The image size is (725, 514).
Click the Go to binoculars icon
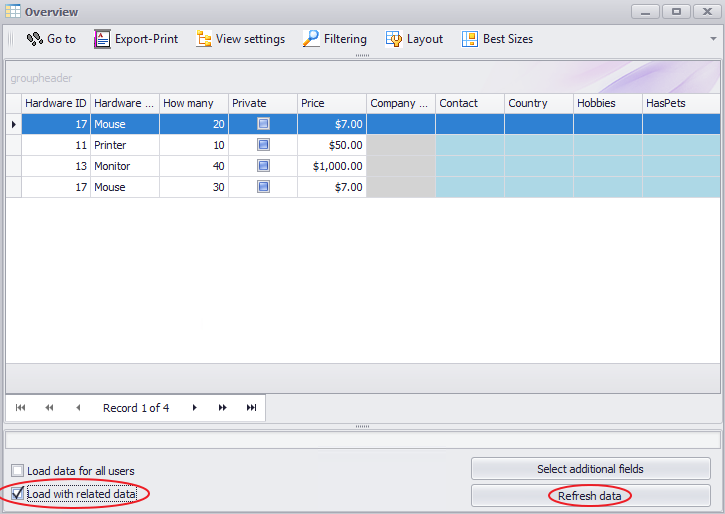(x=34, y=39)
